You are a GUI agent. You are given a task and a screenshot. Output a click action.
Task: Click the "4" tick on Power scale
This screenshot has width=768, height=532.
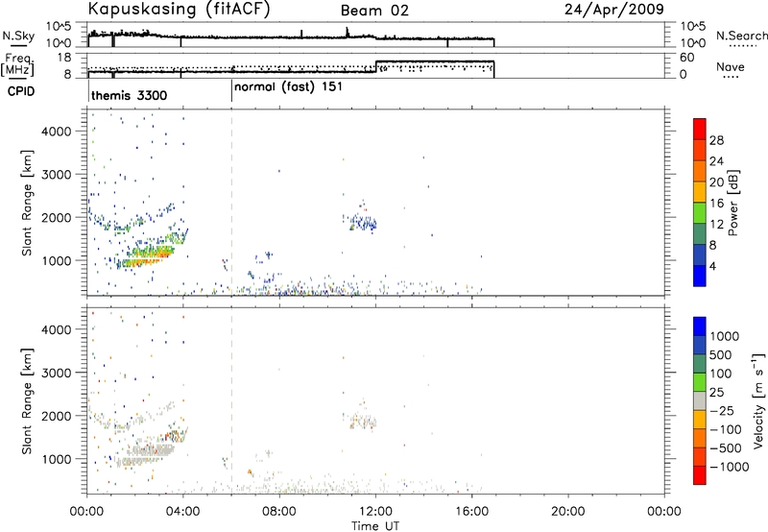click(x=713, y=266)
